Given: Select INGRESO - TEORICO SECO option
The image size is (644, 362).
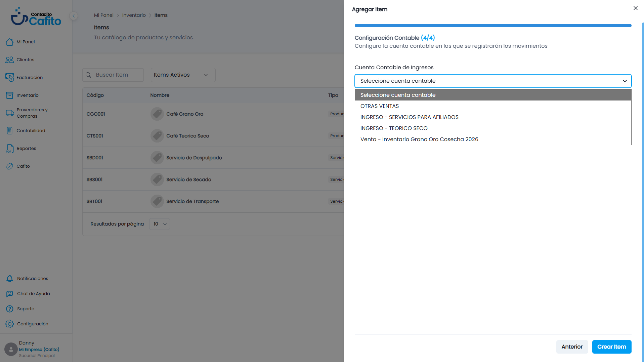Looking at the screenshot, I should point(493,128).
